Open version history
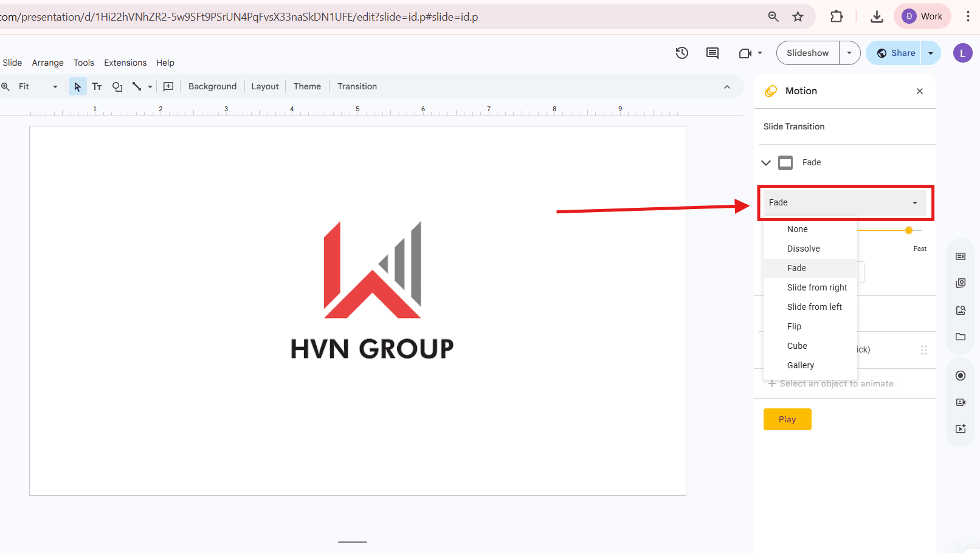Image resolution: width=980 pixels, height=553 pixels. (x=682, y=53)
